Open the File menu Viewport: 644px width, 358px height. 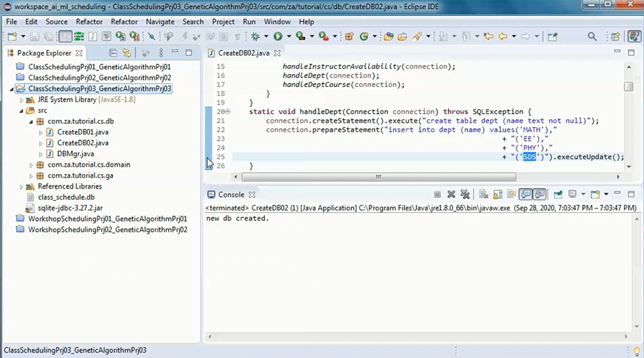[12, 22]
